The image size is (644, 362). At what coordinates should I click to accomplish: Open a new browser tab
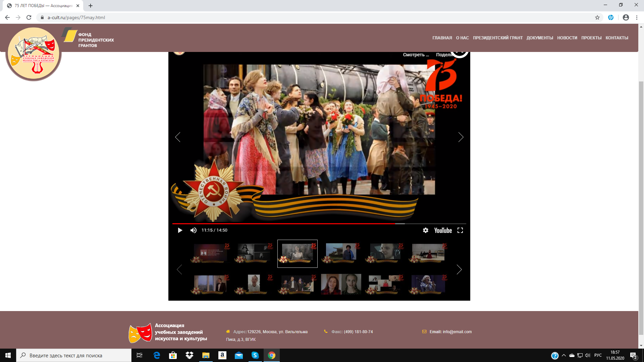click(91, 6)
